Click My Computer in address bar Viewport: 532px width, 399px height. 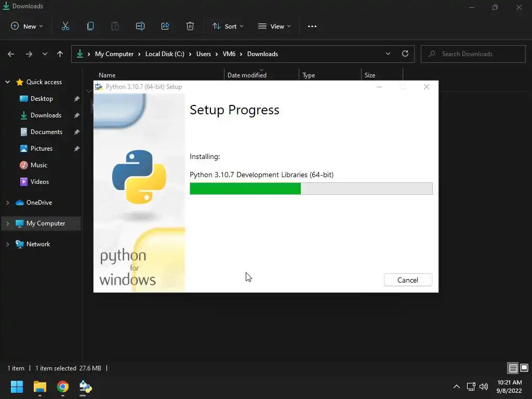(x=114, y=54)
